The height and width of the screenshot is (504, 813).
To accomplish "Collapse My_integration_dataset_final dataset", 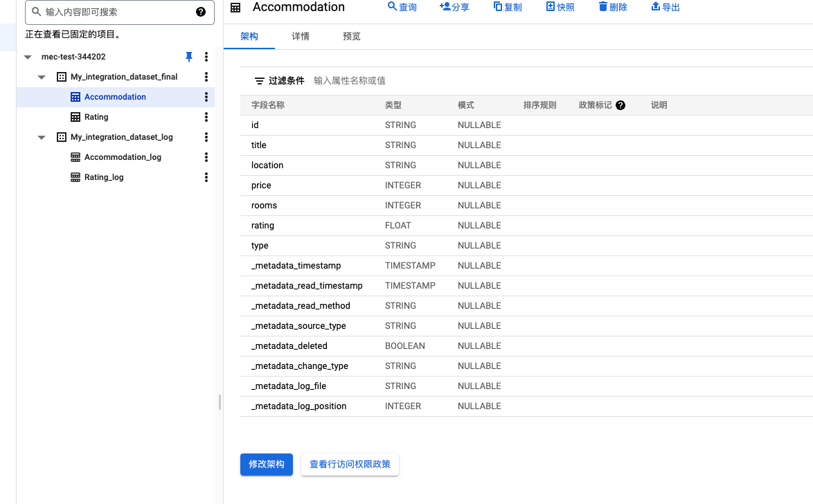I will [x=42, y=78].
